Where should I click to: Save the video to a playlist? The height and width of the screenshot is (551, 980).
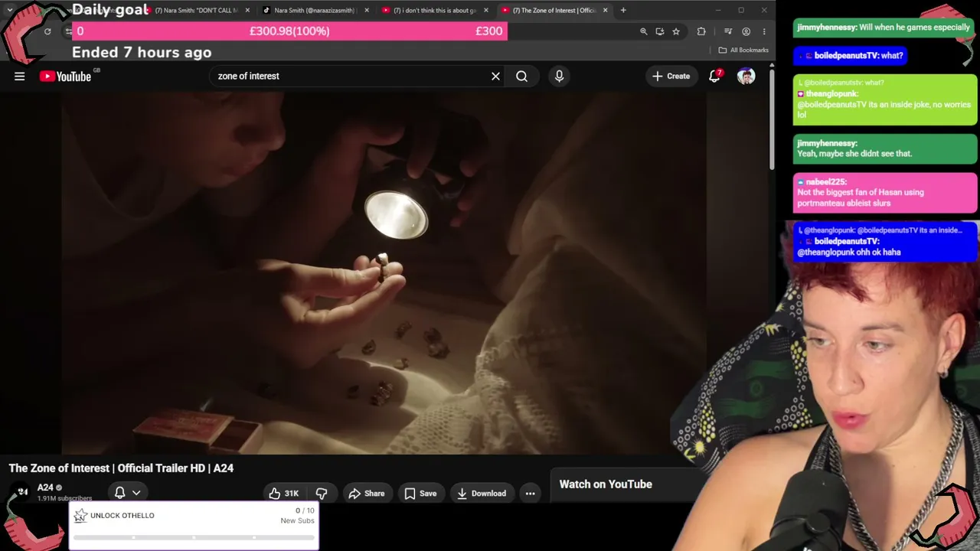click(420, 494)
